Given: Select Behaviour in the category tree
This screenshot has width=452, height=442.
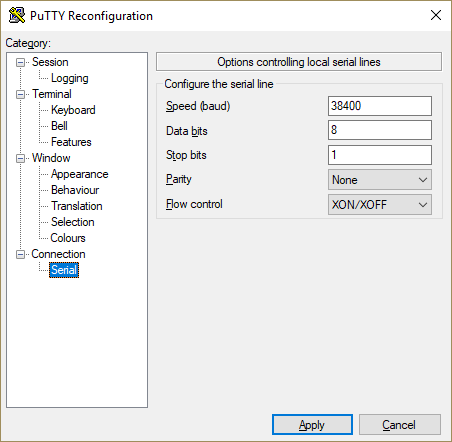Looking at the screenshot, I should click(75, 190).
